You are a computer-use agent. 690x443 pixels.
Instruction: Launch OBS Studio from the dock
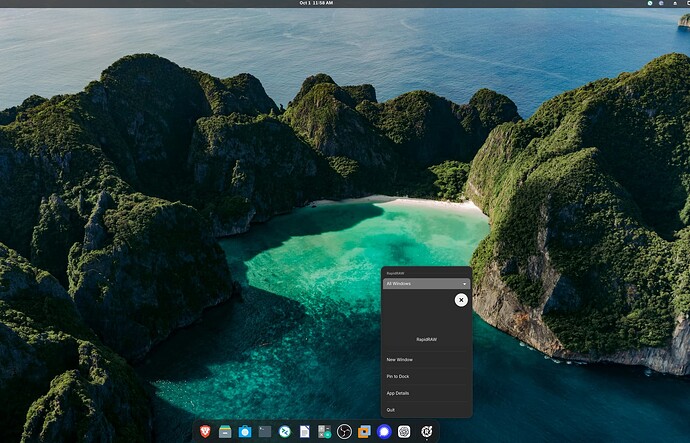[344, 432]
